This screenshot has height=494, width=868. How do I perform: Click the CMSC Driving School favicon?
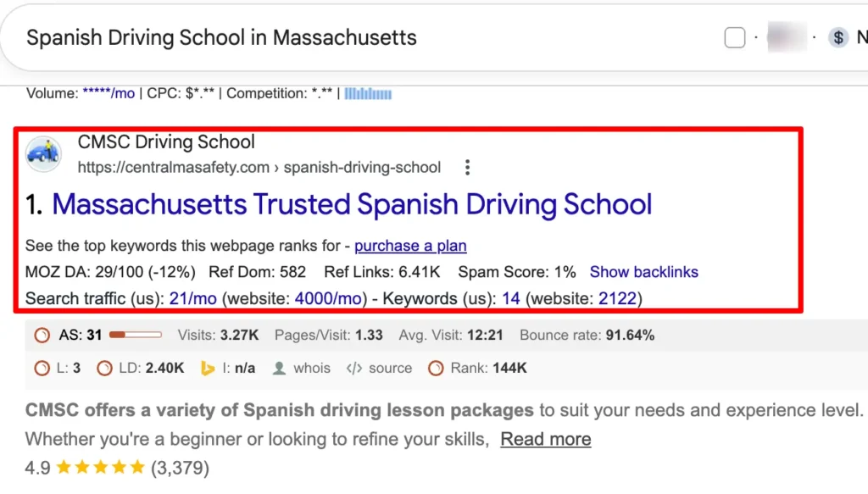click(44, 153)
